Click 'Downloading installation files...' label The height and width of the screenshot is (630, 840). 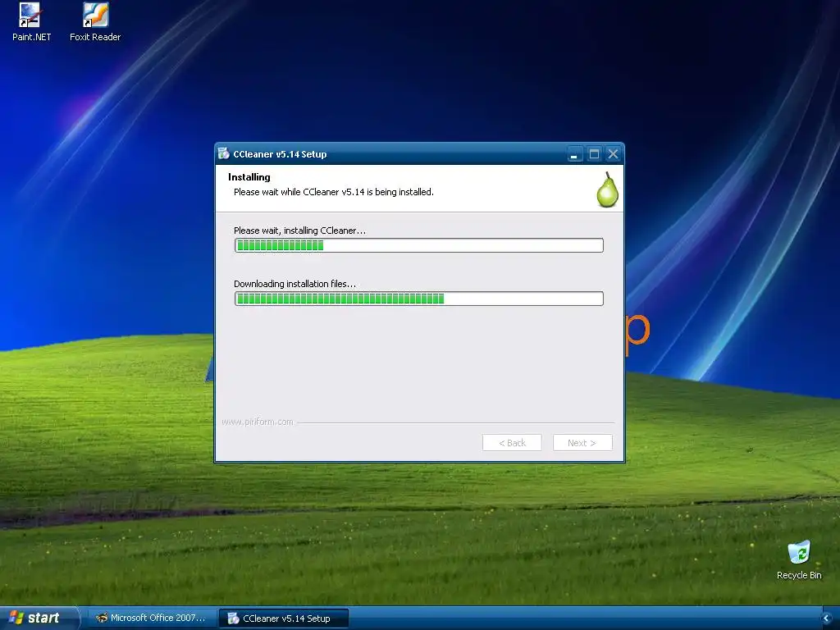click(294, 284)
